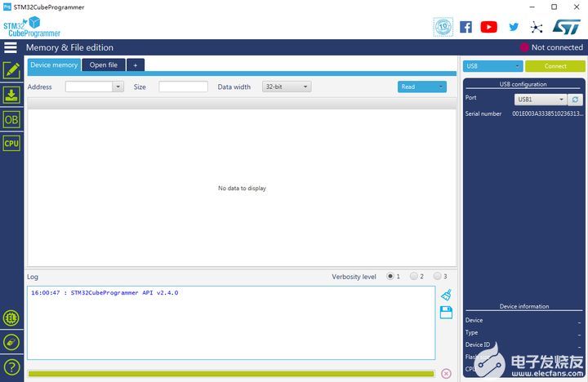Click the 'Device ID' label
The width and height of the screenshot is (588, 382).
click(478, 344)
